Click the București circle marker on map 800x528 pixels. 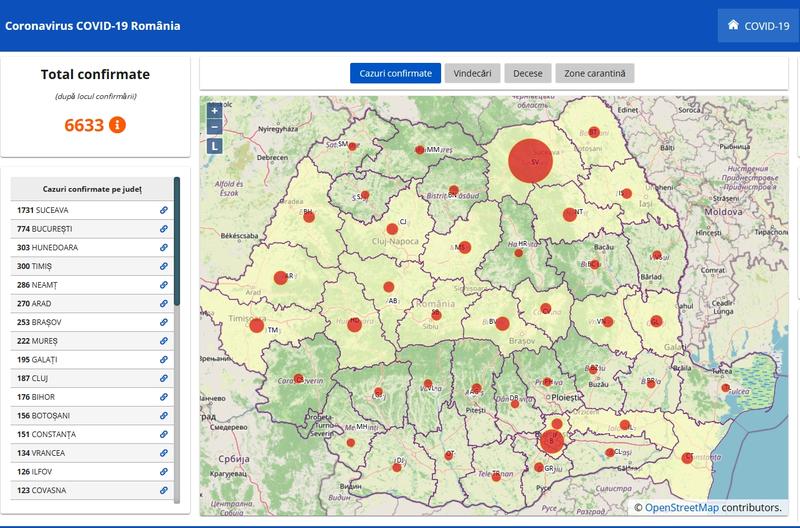[x=551, y=441]
